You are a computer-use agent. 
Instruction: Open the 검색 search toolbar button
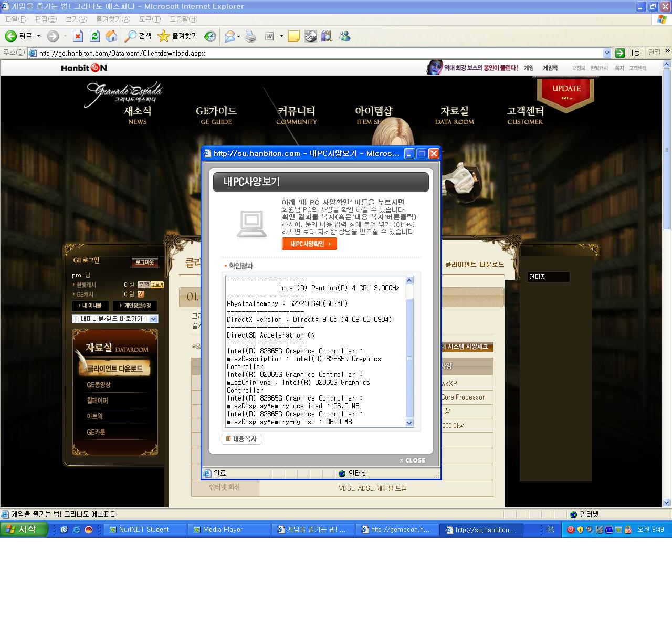click(138, 36)
